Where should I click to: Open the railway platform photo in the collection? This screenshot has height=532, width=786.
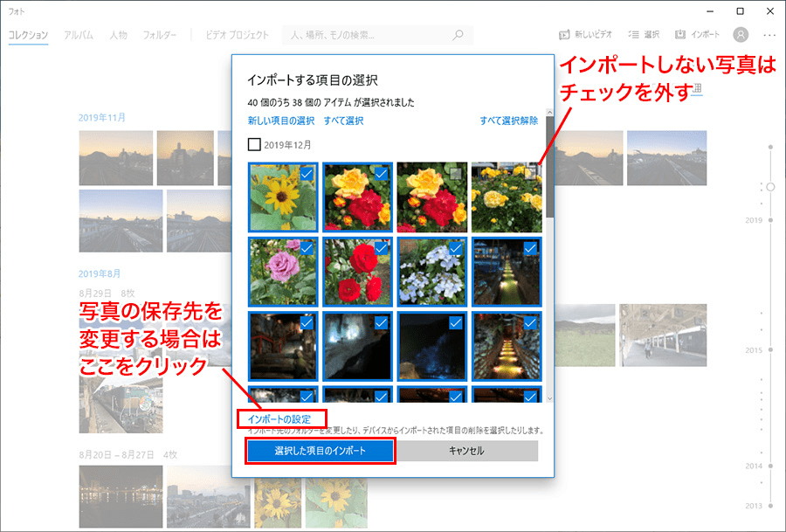pyautogui.click(x=663, y=335)
